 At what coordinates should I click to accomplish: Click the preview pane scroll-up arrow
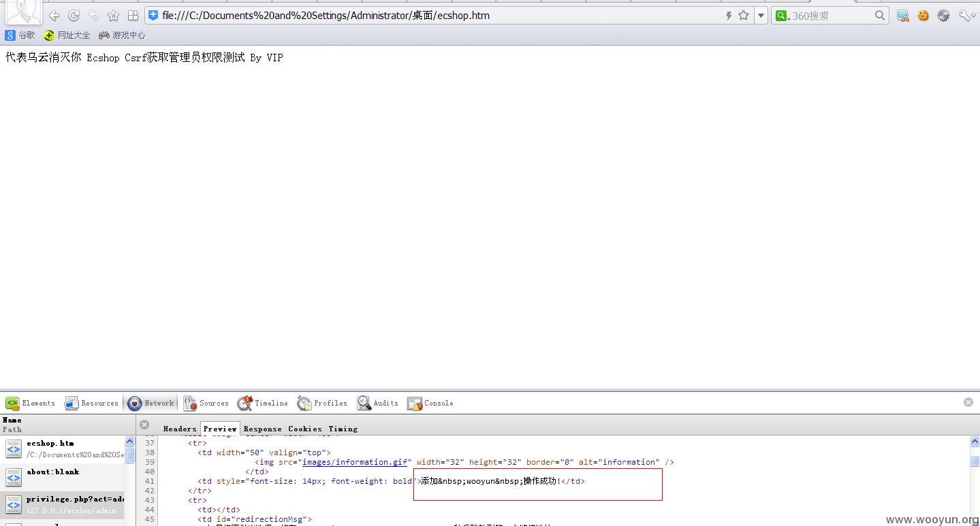[x=975, y=442]
